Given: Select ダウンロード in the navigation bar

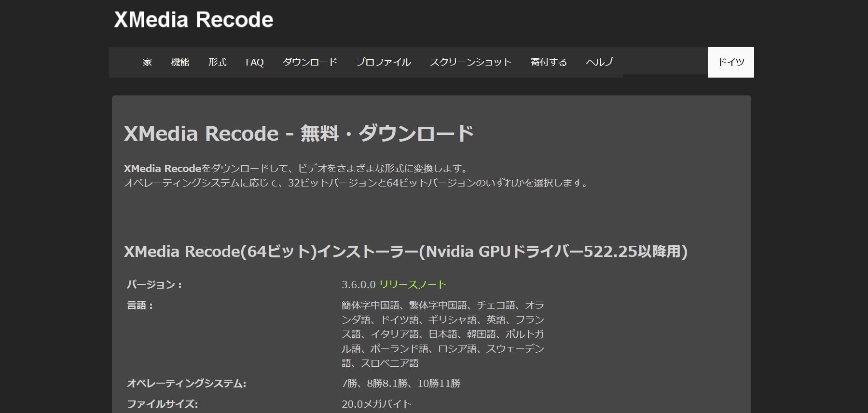Looking at the screenshot, I should pos(310,62).
